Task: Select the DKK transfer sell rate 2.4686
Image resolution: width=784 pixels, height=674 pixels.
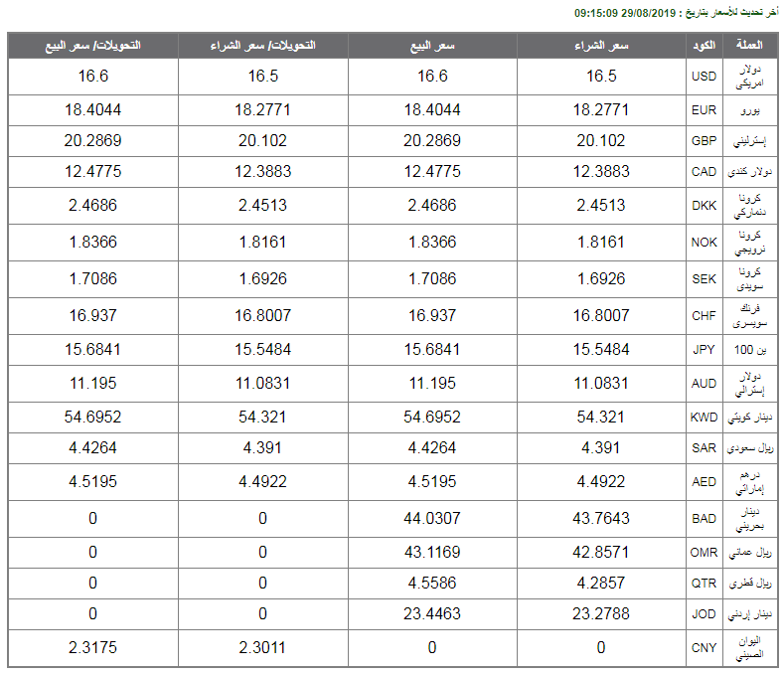Action: pos(93,205)
